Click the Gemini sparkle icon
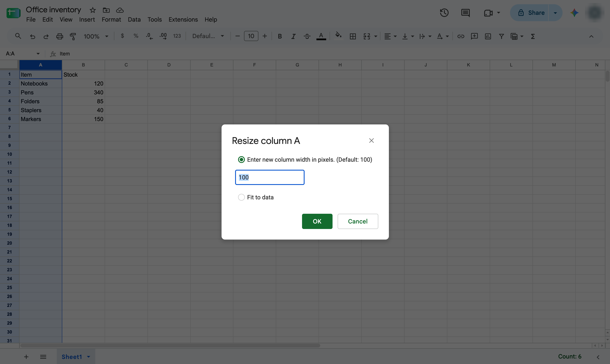The width and height of the screenshot is (610, 364). 574,12
